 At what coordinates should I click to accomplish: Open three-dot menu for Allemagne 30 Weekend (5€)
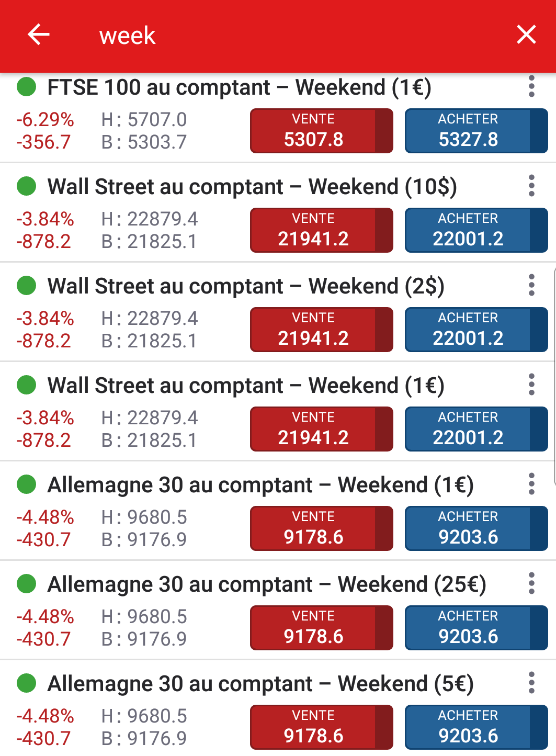pos(531,683)
